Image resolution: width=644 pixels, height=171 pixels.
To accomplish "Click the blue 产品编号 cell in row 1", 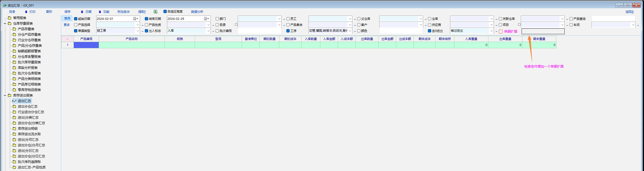I will pos(86,45).
